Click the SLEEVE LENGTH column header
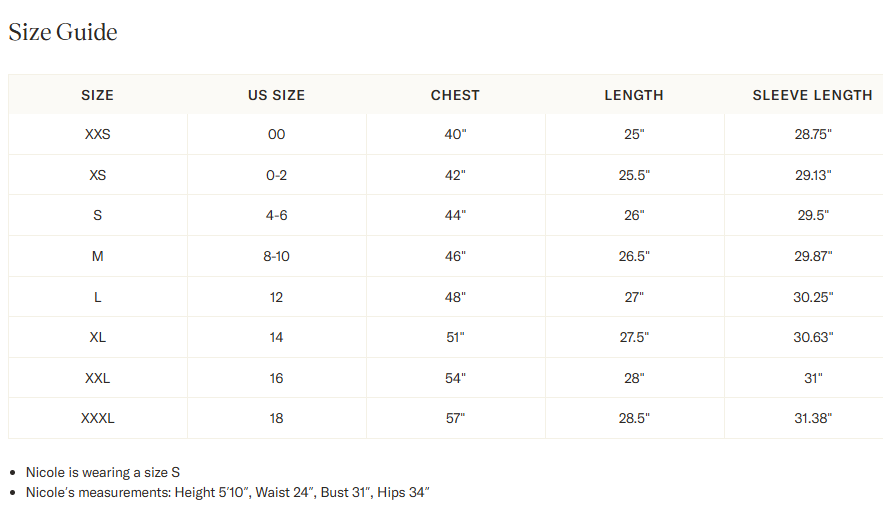The image size is (883, 525). pos(812,95)
